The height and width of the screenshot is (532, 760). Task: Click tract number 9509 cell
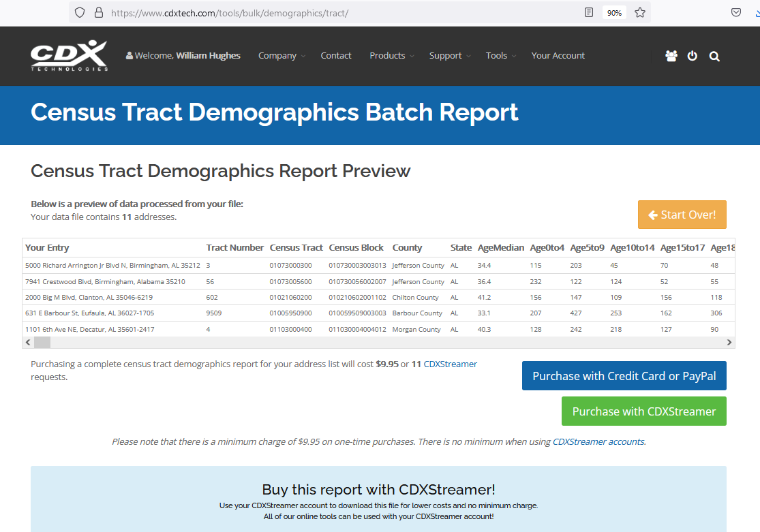214,313
